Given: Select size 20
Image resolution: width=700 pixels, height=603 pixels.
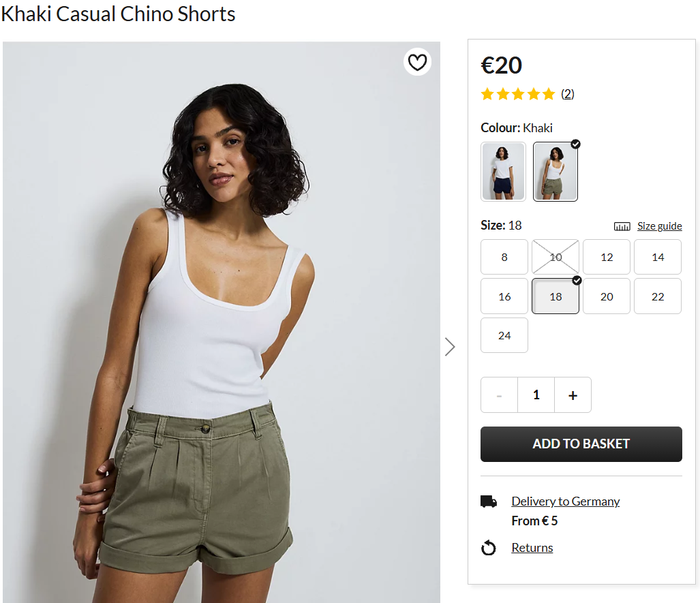Looking at the screenshot, I should pos(607,296).
